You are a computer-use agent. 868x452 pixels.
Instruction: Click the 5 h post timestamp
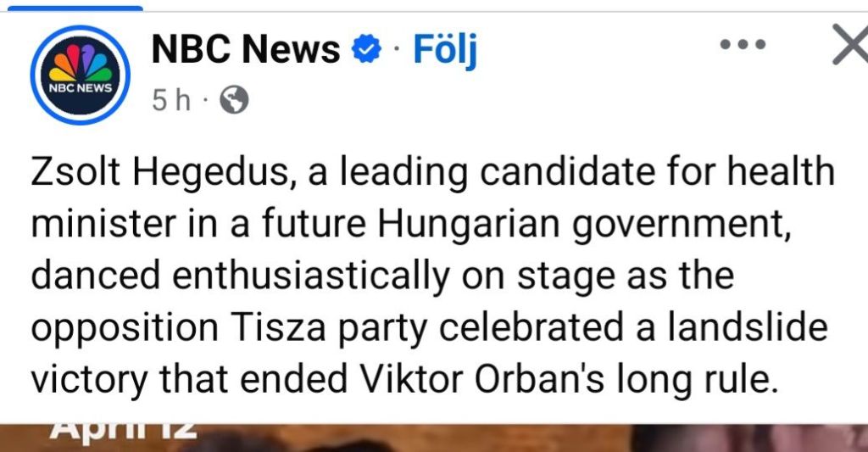(x=170, y=101)
